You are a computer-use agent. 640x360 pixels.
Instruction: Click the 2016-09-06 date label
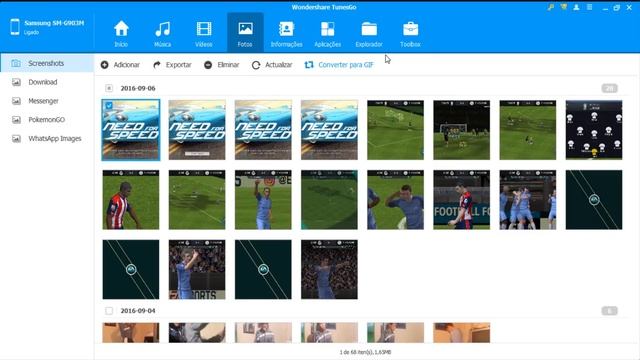click(138, 88)
